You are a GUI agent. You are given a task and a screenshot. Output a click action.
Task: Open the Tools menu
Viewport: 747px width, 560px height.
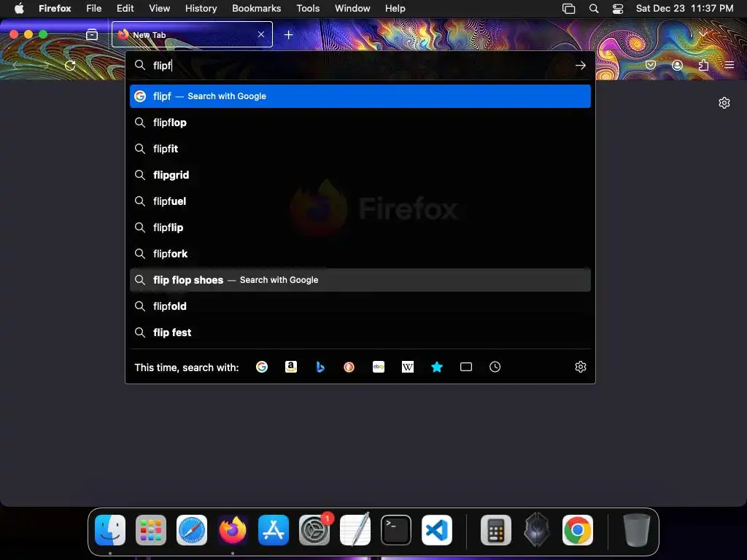coord(308,9)
